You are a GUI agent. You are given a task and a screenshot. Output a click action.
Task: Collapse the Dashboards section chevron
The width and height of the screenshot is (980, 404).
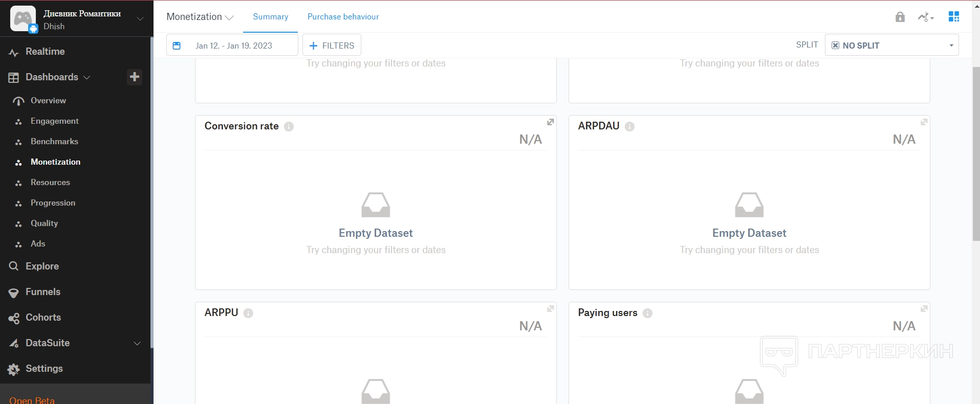click(86, 77)
